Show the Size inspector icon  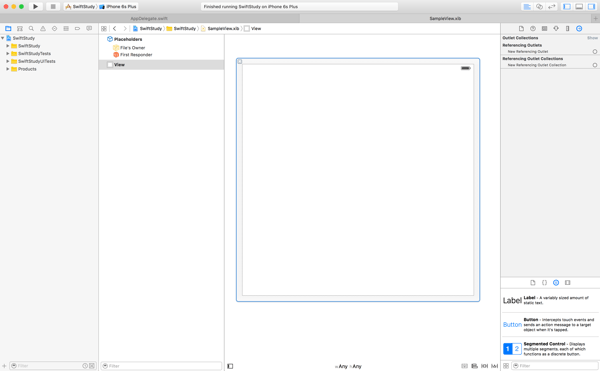tap(567, 29)
